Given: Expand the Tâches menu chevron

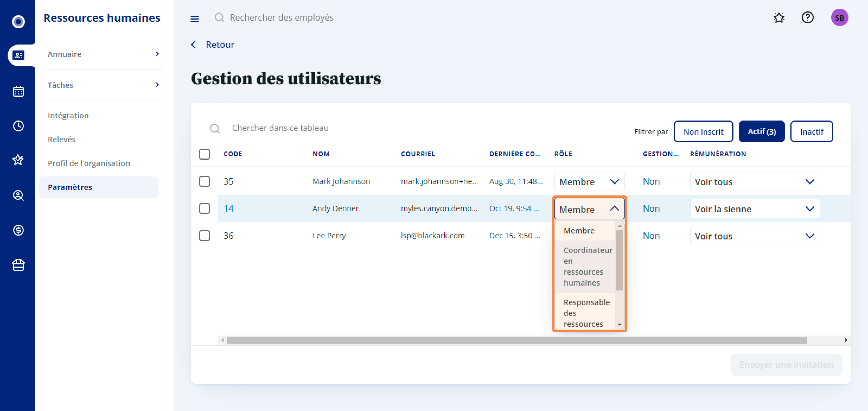Looking at the screenshot, I should pyautogui.click(x=157, y=85).
